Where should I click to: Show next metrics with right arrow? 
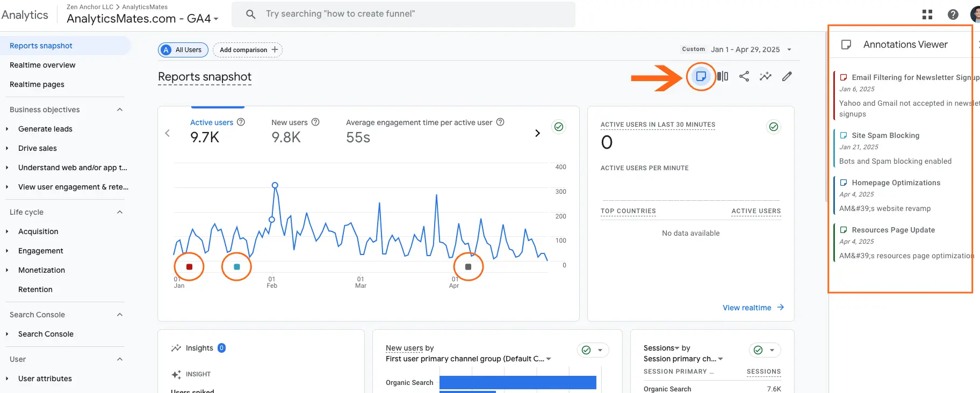coord(537,133)
